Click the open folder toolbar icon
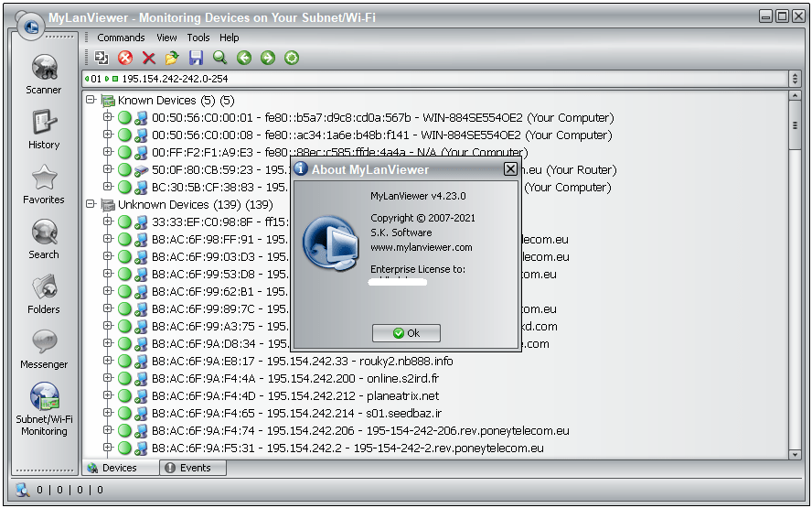The image size is (812, 508). click(x=172, y=58)
